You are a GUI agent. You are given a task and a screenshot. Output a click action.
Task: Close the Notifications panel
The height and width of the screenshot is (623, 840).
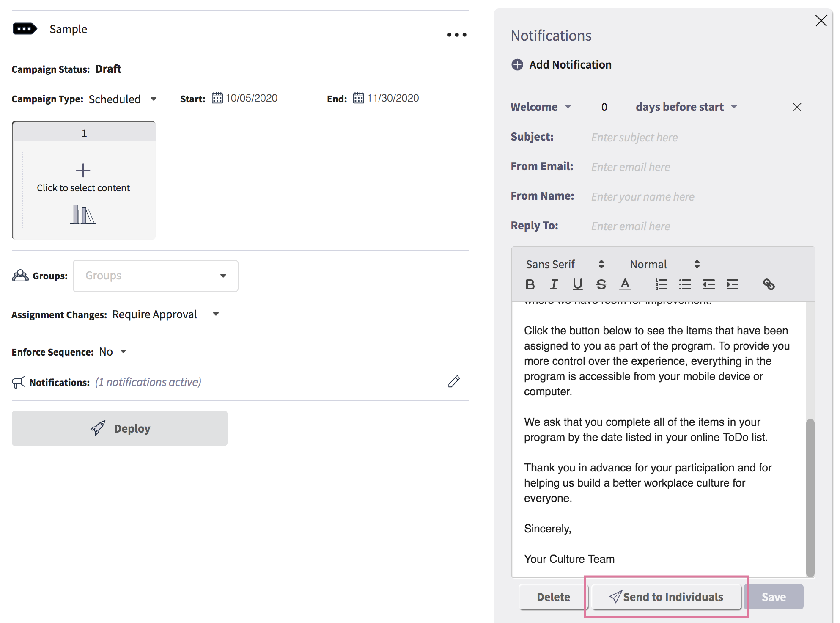[821, 21]
